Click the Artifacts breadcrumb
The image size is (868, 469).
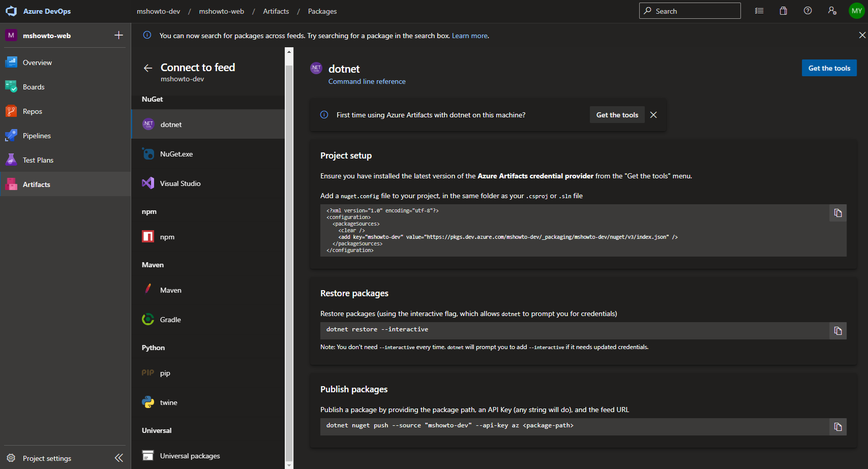coord(276,11)
